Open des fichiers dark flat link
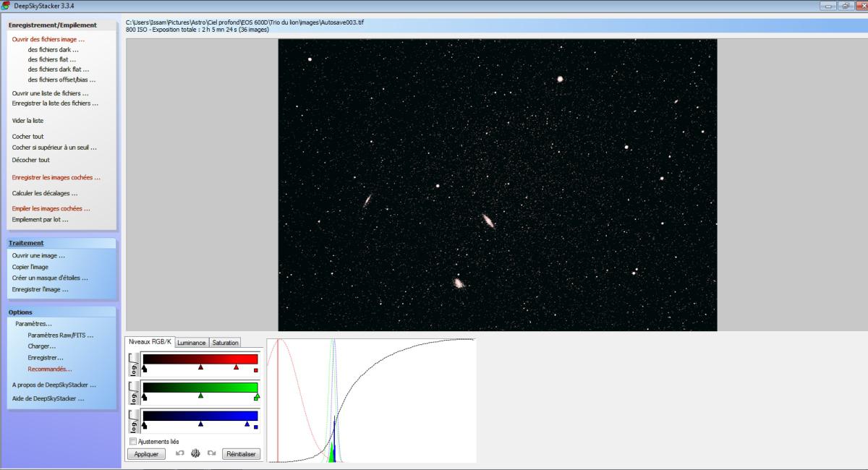 click(x=59, y=69)
